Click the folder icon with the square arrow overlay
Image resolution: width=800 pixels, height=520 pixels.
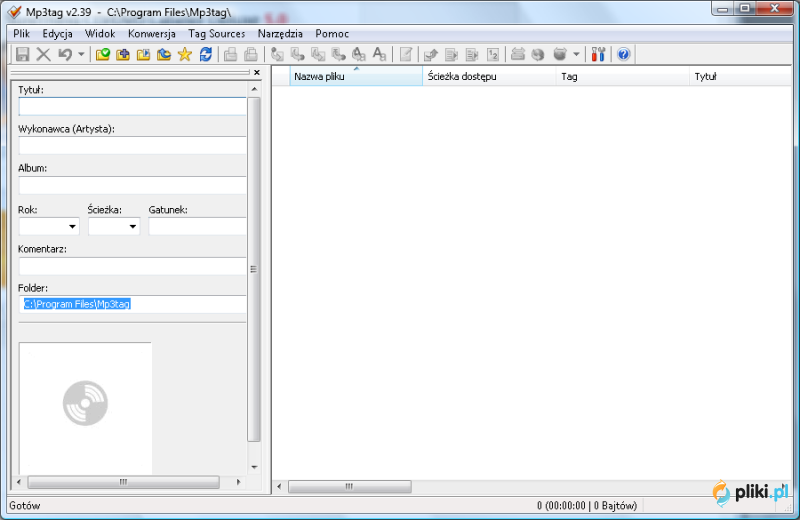pos(143,54)
